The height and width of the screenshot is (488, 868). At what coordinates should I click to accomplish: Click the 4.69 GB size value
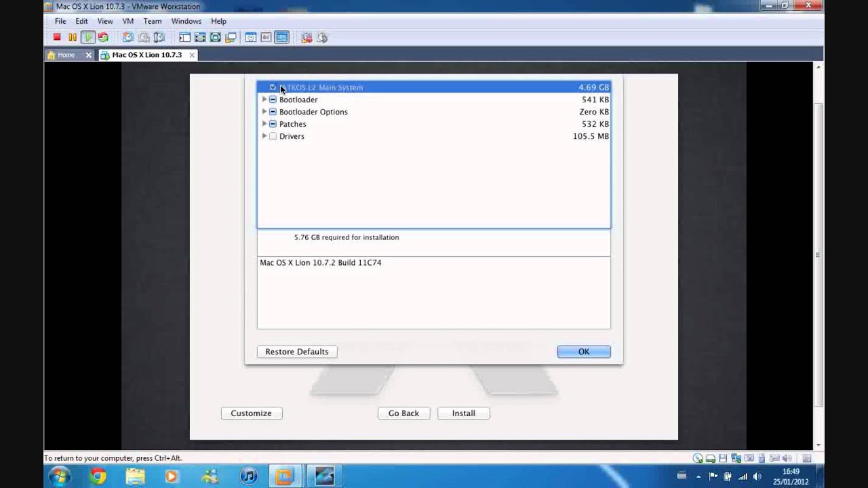[593, 87]
